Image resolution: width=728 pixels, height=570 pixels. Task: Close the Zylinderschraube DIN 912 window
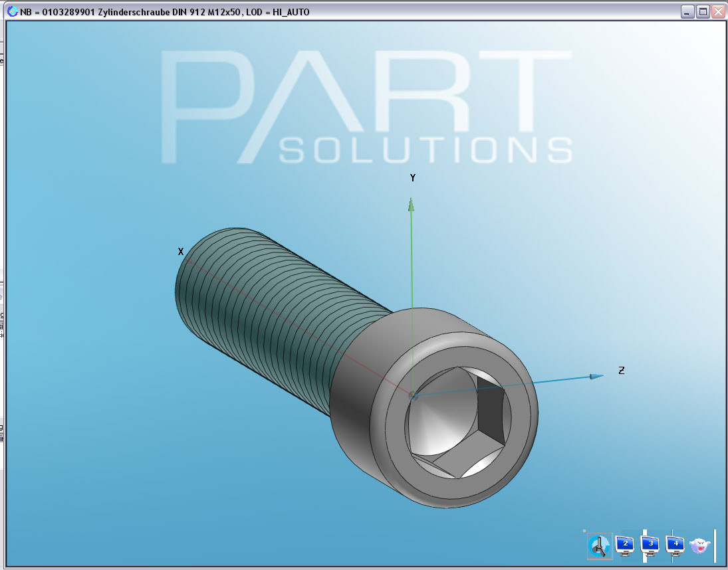pos(718,12)
